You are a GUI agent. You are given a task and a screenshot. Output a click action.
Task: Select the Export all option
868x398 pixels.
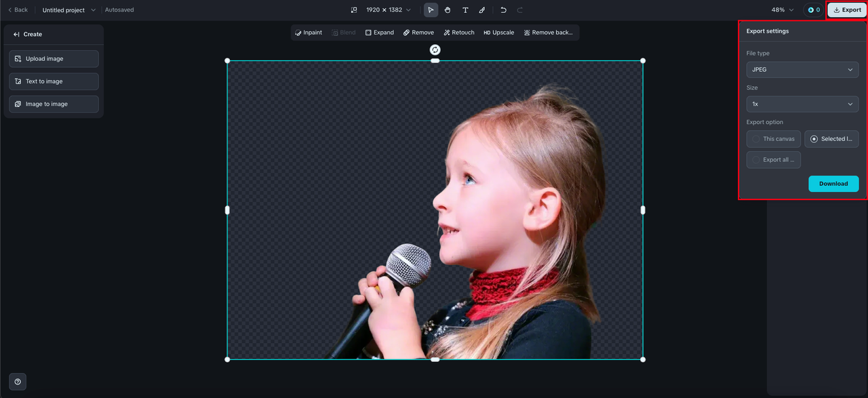click(774, 160)
